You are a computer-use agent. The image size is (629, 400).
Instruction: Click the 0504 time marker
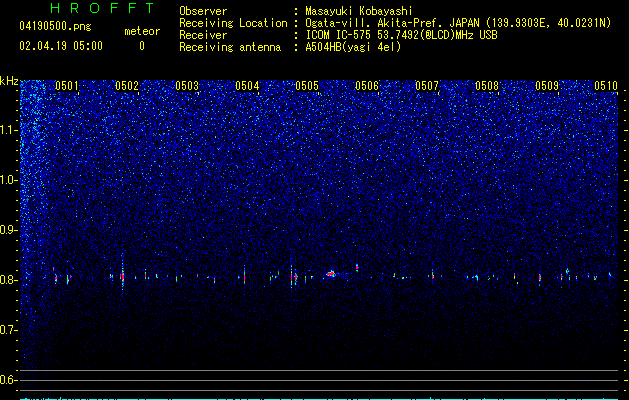tap(247, 86)
